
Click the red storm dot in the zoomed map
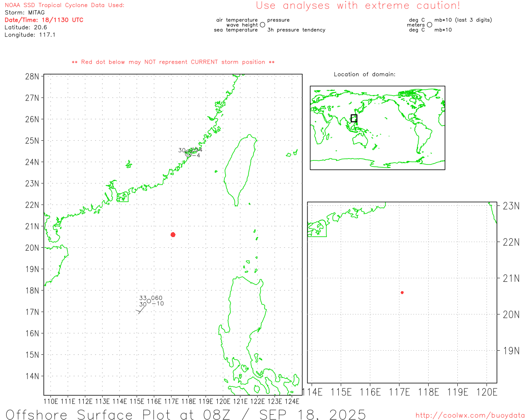click(x=402, y=292)
